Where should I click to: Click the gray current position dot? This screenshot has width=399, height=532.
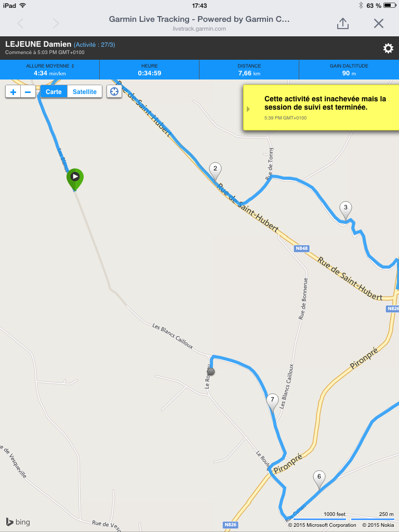tap(211, 371)
